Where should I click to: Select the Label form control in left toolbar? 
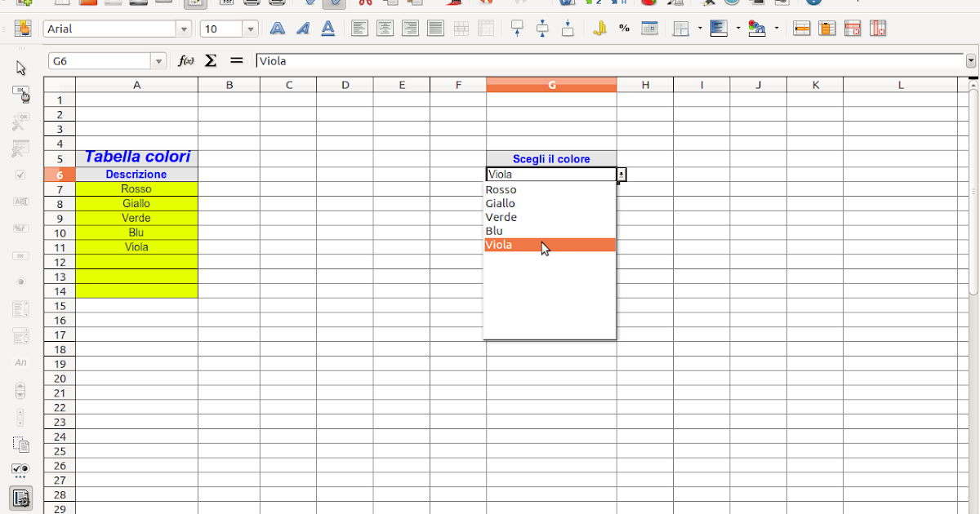point(20,361)
